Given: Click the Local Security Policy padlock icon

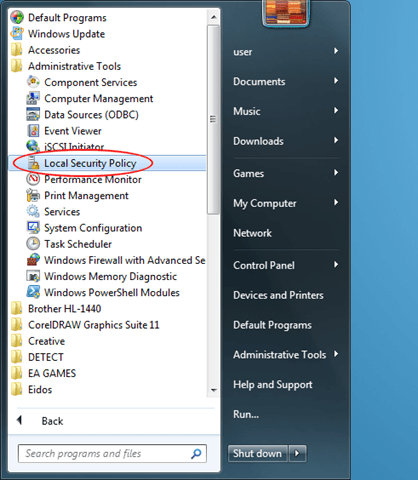Looking at the screenshot, I should pyautogui.click(x=33, y=163).
